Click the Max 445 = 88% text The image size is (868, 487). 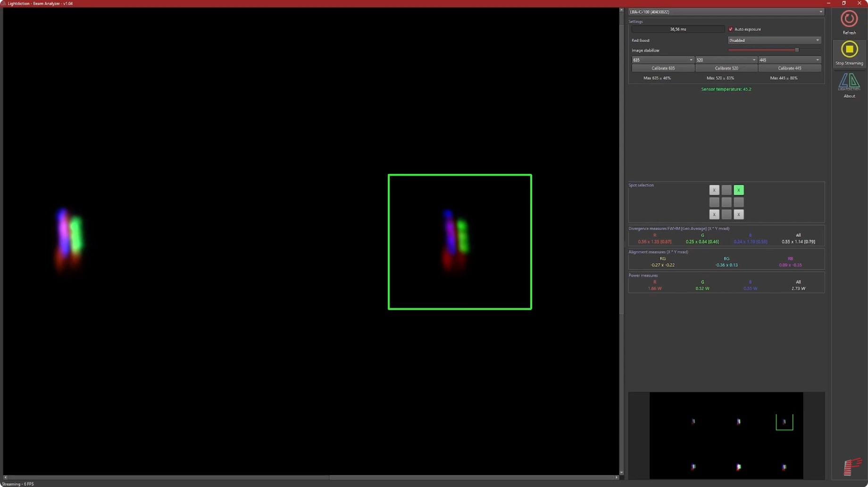[784, 78]
